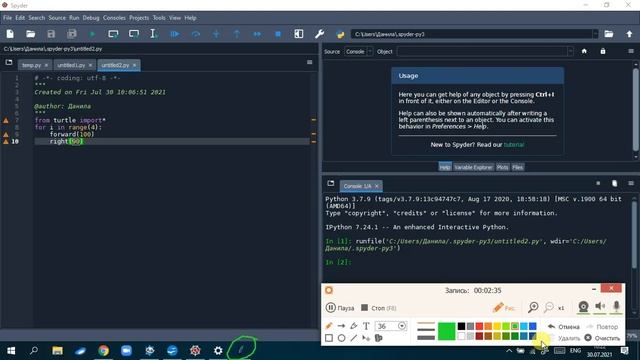Stop debugging with the blue square icon

(x=278, y=34)
